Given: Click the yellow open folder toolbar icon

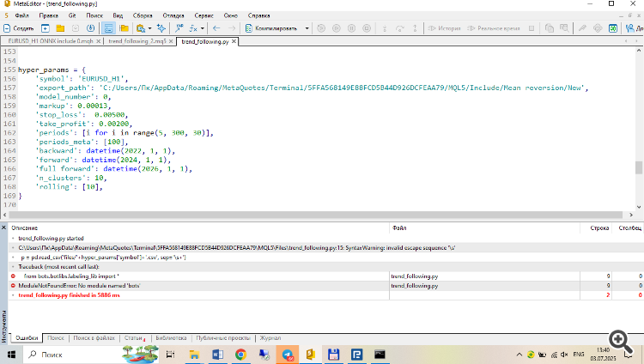Looking at the screenshot, I should pyautogui.click(x=60, y=28).
